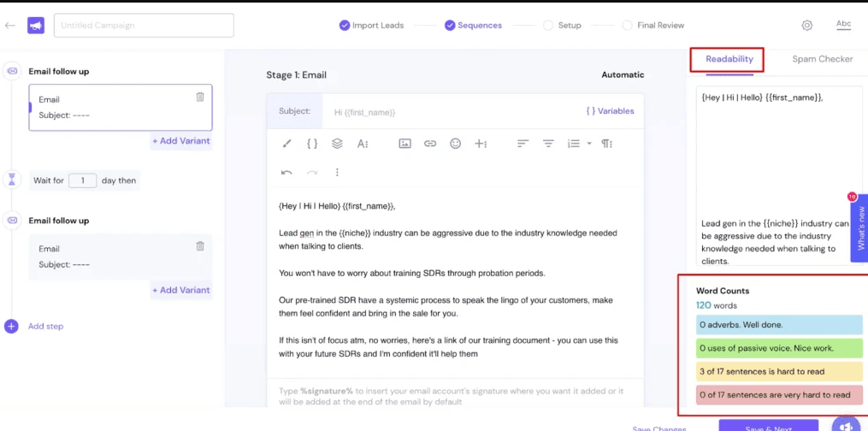Open more options vertical dots in toolbar

337,173
